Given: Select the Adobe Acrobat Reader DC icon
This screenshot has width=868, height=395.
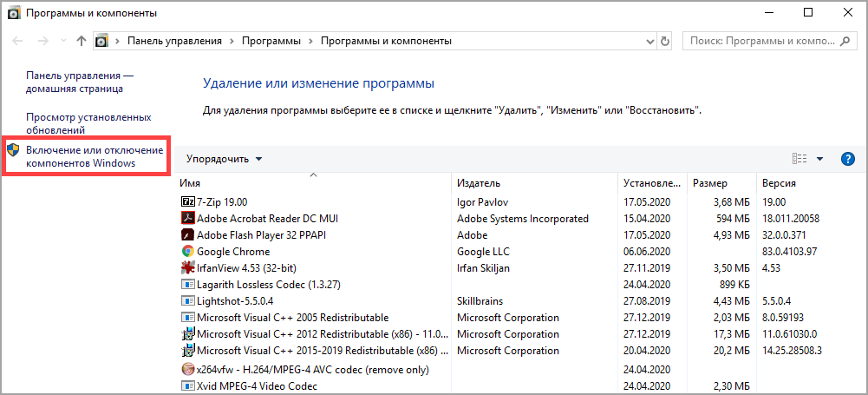Looking at the screenshot, I should 187,219.
